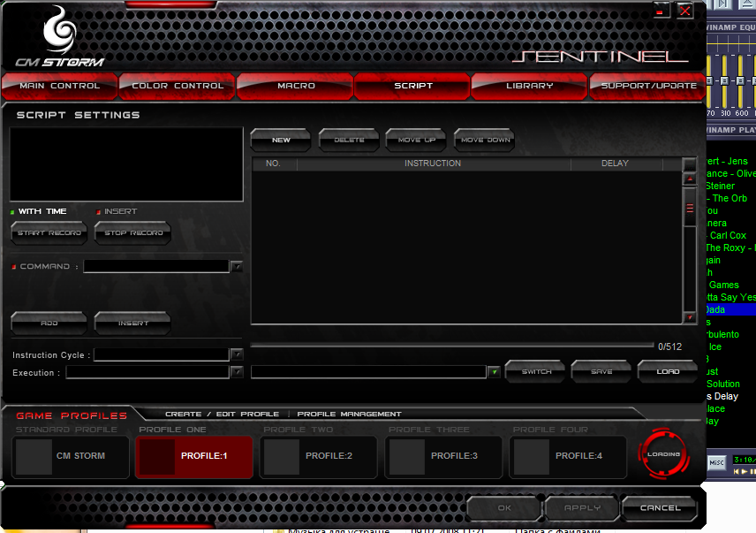Click the instruction list scroll-up arrow
Screen dimensions: 756x533
coord(690,179)
